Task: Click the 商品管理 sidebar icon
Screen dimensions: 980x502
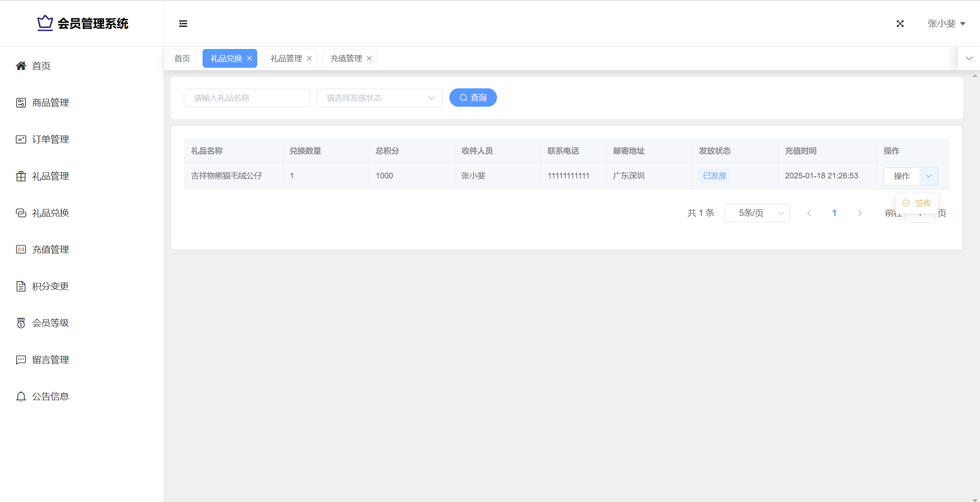Action: [21, 103]
